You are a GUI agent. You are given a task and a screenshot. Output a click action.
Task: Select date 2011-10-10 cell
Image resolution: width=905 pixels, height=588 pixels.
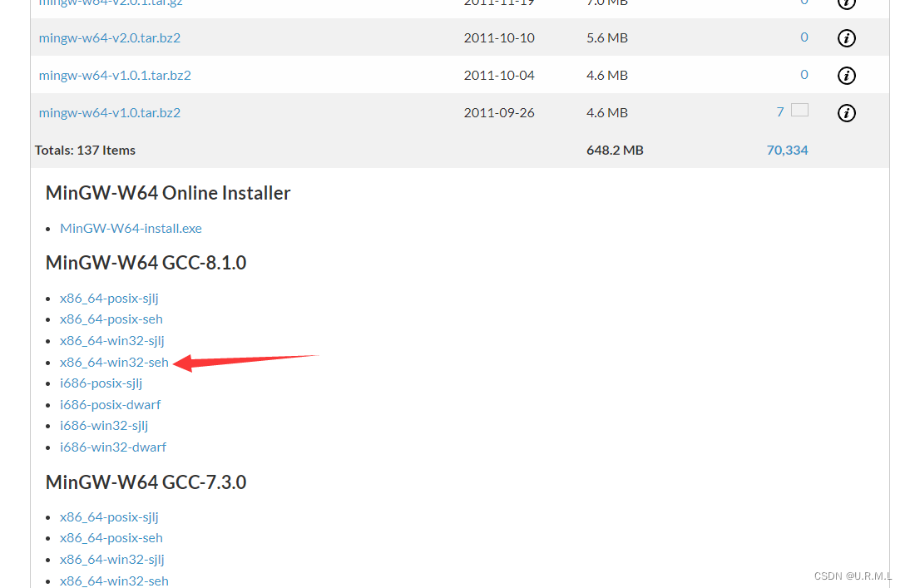pos(499,37)
